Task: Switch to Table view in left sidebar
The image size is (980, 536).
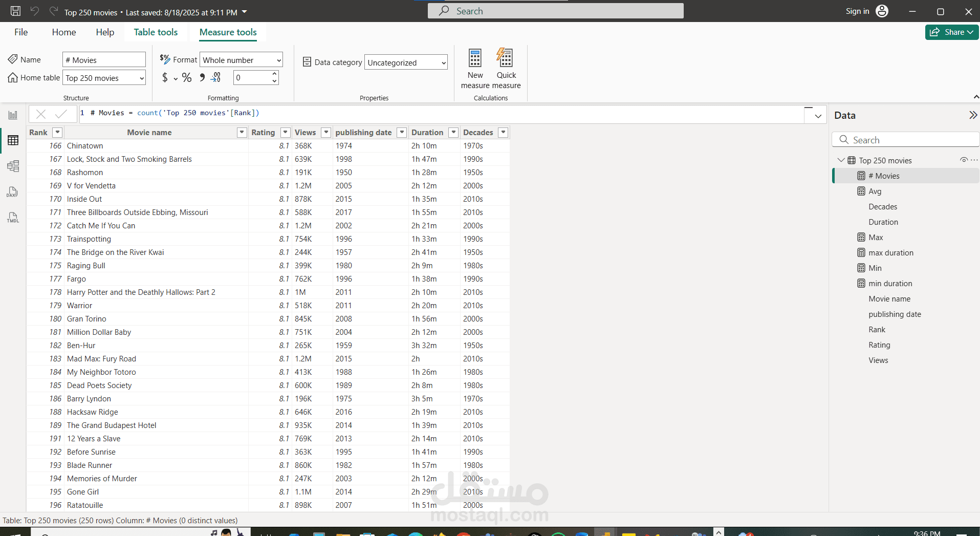Action: pyautogui.click(x=13, y=140)
